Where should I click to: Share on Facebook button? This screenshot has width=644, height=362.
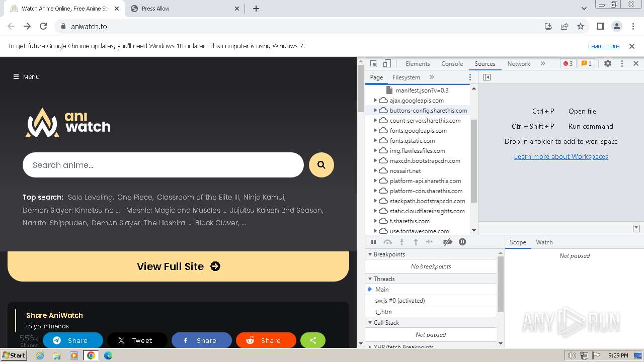tap(202, 340)
